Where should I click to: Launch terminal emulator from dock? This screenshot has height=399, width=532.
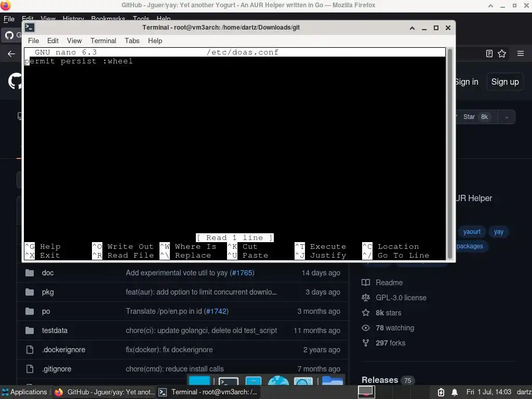coord(229,381)
